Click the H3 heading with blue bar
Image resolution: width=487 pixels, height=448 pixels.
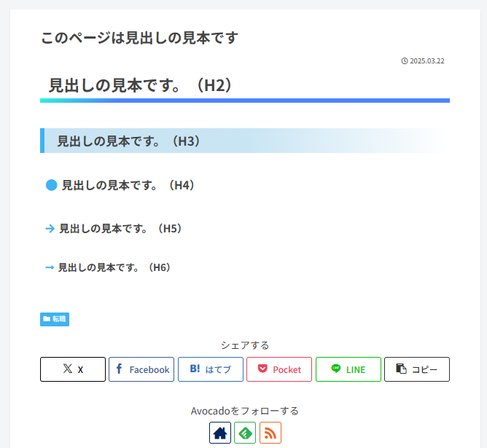coord(129,141)
